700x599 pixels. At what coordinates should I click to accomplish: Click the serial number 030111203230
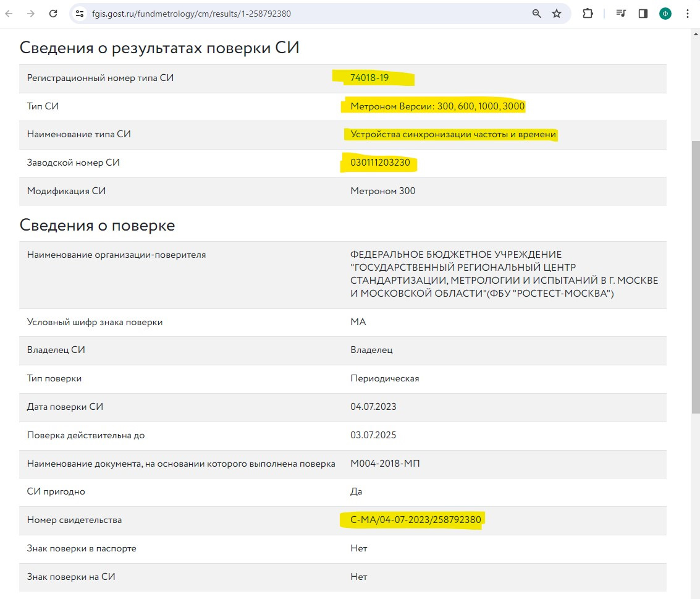pos(380,163)
